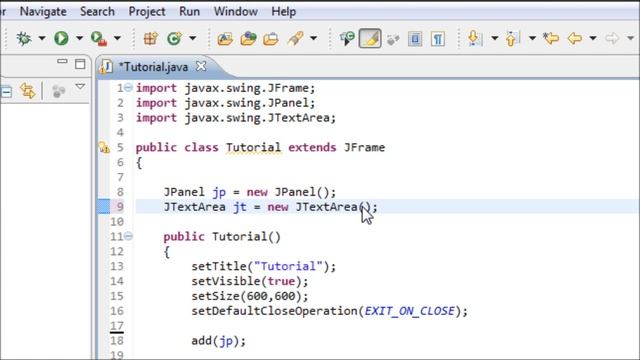Click the Back navigation arrow

coord(575,39)
